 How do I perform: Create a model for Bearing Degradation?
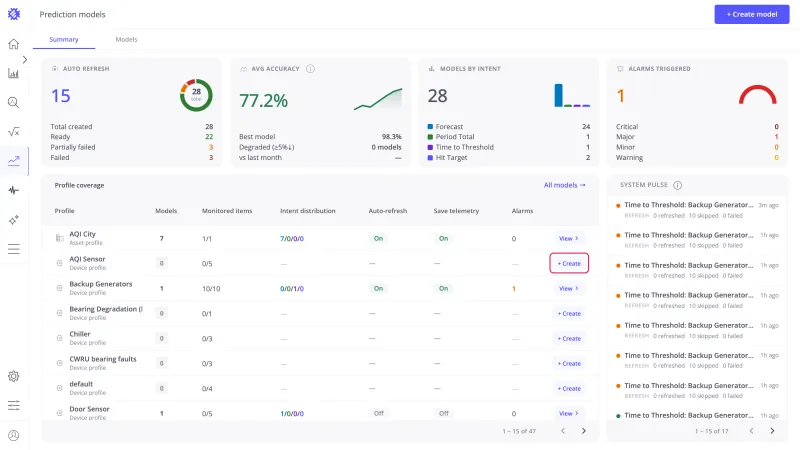[x=569, y=313]
